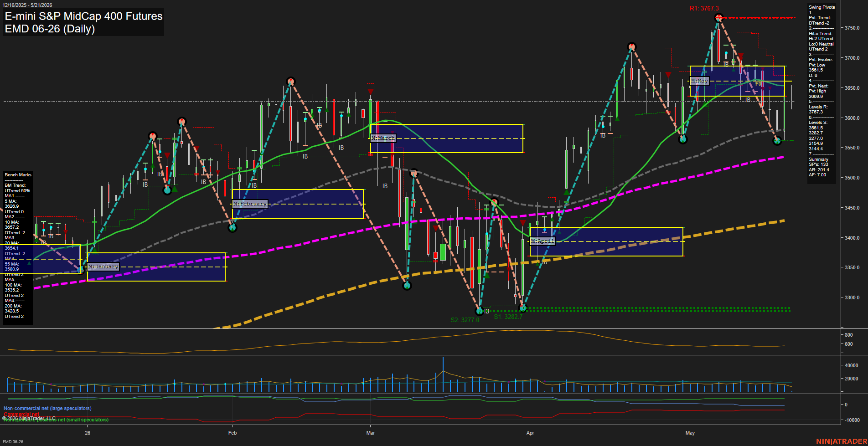The width and height of the screenshot is (868, 446).
Task: Click Nonreportable positions net (small speculators) legend
Action: click(56, 420)
